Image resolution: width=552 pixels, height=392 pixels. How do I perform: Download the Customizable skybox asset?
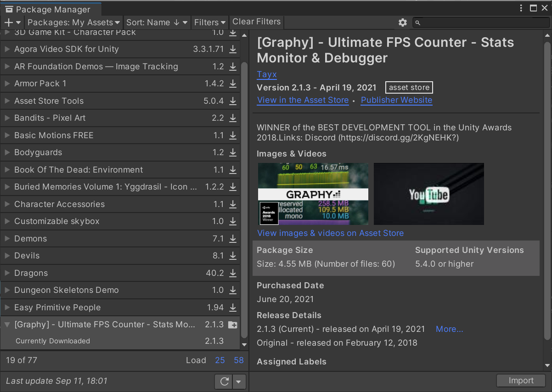233,221
